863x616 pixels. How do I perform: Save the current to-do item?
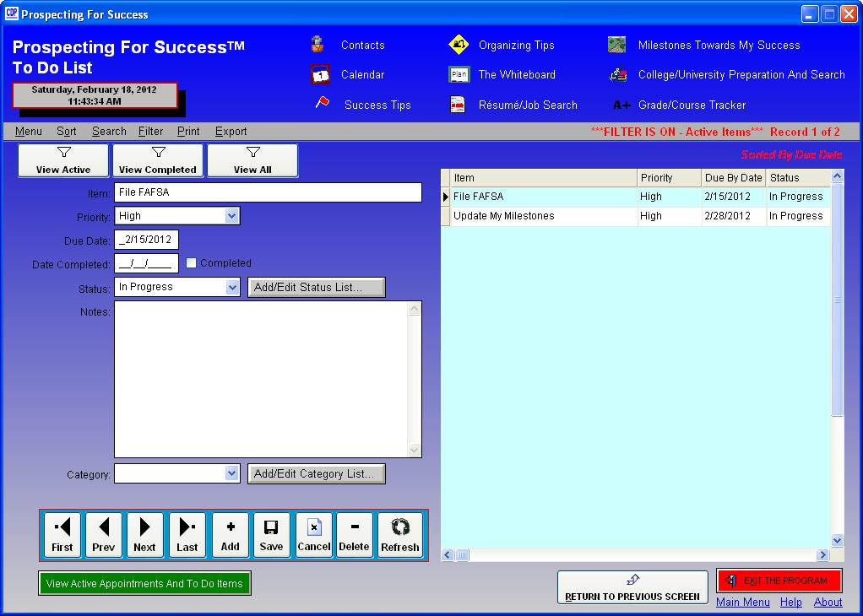pos(271,535)
